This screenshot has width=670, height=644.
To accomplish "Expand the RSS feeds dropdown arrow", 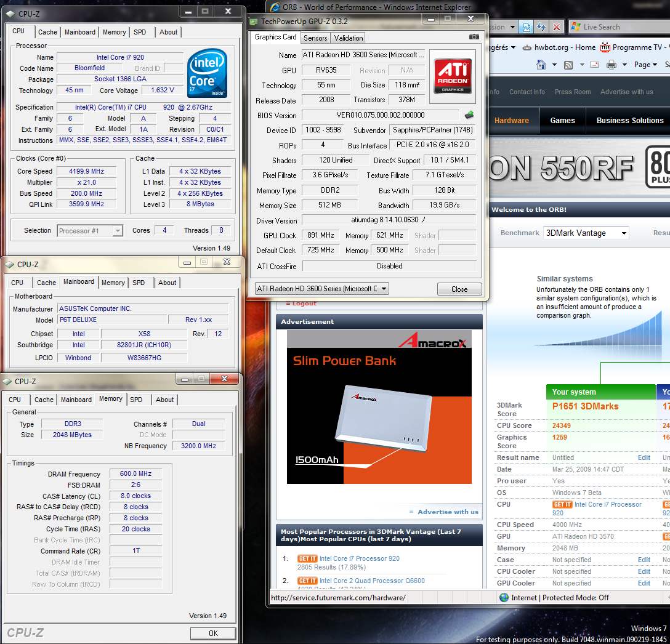I will click(x=581, y=65).
